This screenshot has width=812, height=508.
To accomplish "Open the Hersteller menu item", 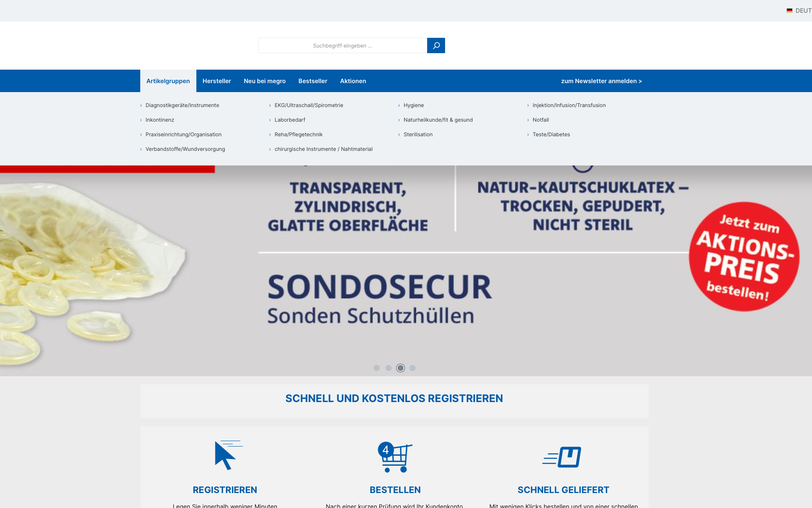I will click(x=217, y=81).
